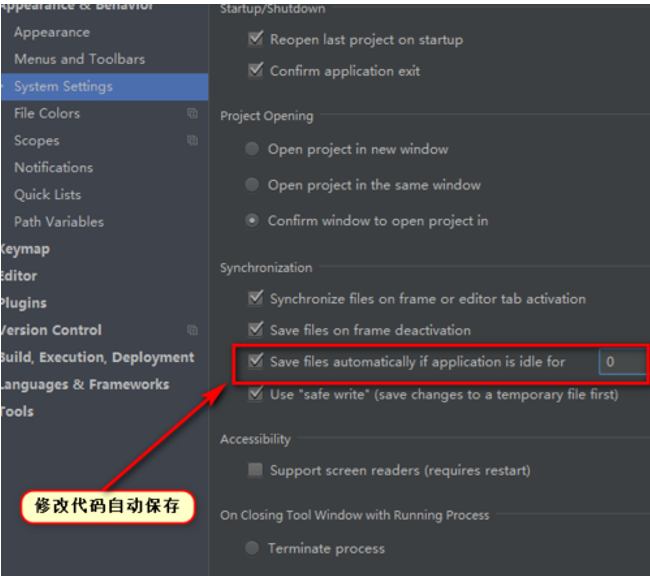Open Menus and Toolbars settings
The image size is (650, 576).
[x=80, y=59]
